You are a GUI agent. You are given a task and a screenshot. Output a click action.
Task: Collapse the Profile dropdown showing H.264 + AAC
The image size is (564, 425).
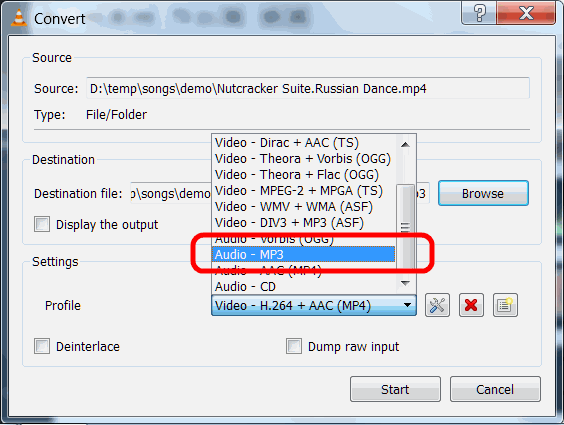[314, 306]
